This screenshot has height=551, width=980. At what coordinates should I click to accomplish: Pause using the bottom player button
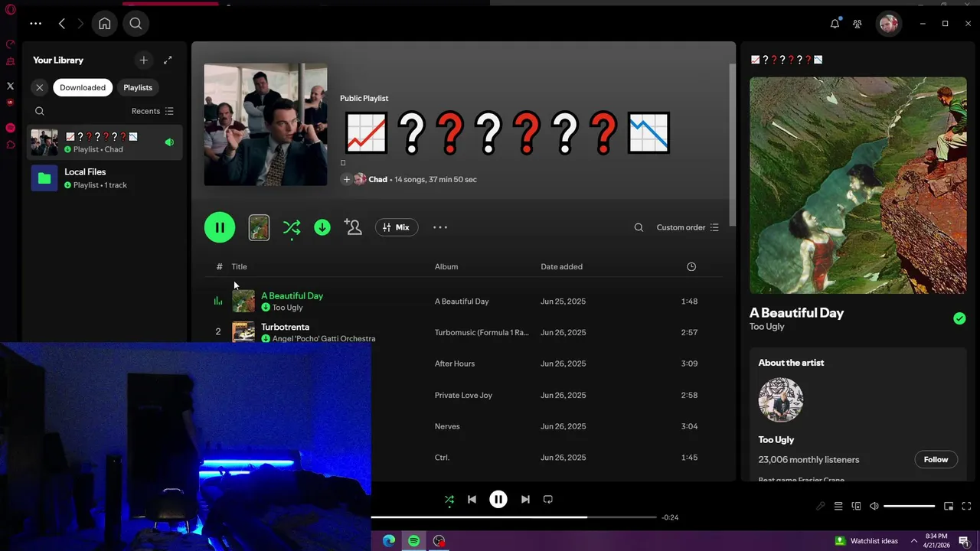point(498,500)
